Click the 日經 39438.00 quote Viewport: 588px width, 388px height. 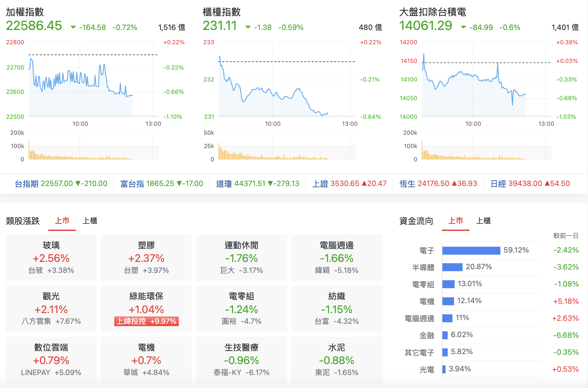[x=530, y=183]
